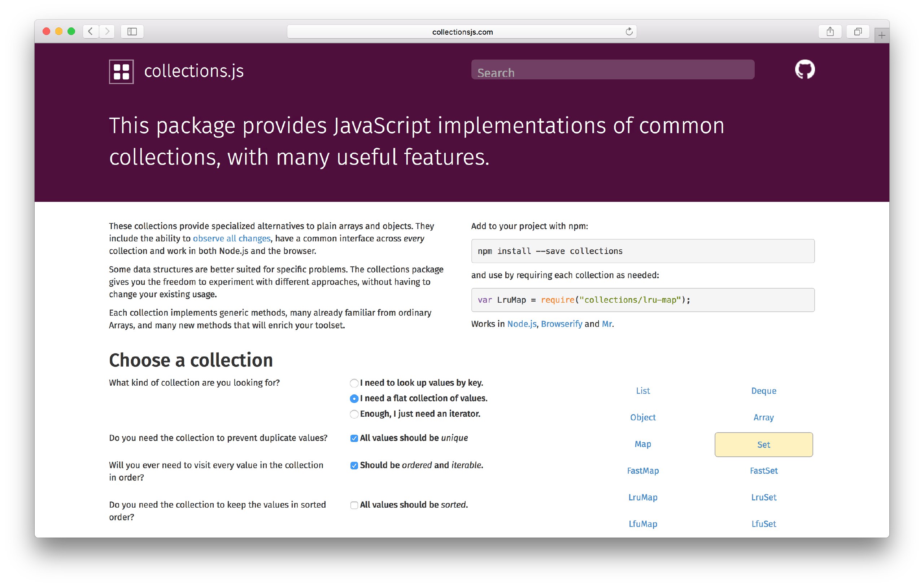924x587 pixels.
Task: Uncheck 'Should be ordered and iterable'
Action: (x=354, y=465)
